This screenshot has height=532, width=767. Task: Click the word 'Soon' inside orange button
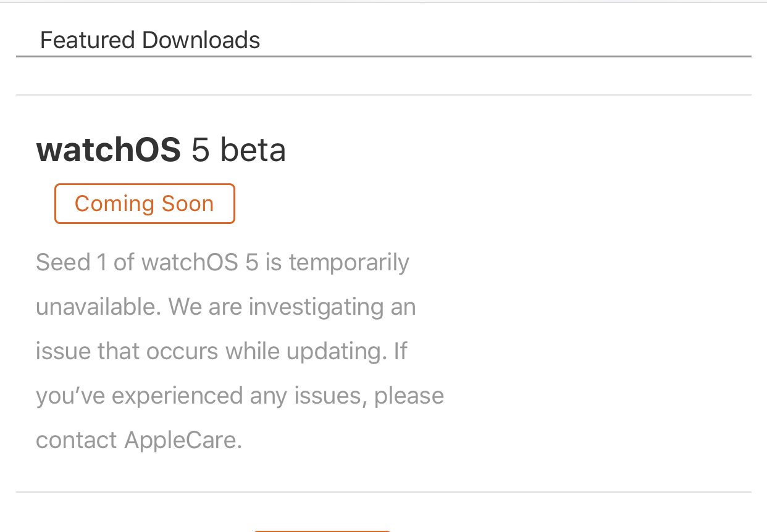(188, 204)
